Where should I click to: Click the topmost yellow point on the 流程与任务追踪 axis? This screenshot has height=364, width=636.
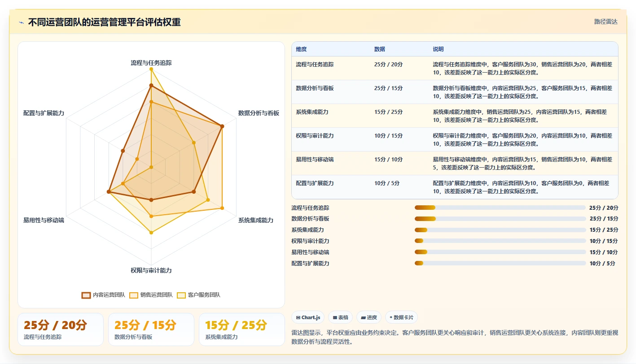click(x=151, y=69)
